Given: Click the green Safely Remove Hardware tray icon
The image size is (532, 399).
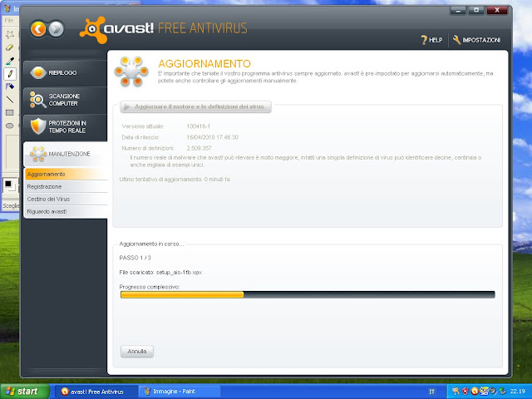Looking at the screenshot, I should pyautogui.click(x=502, y=392).
